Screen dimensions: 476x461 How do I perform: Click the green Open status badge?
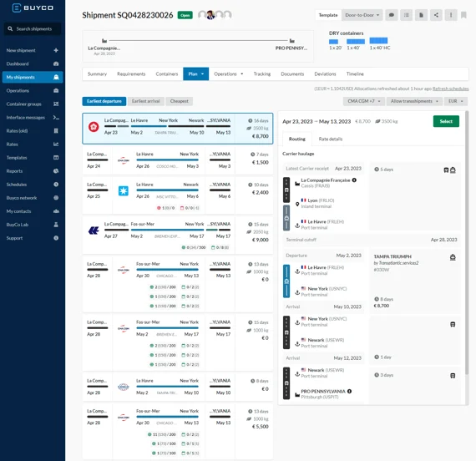(x=185, y=15)
